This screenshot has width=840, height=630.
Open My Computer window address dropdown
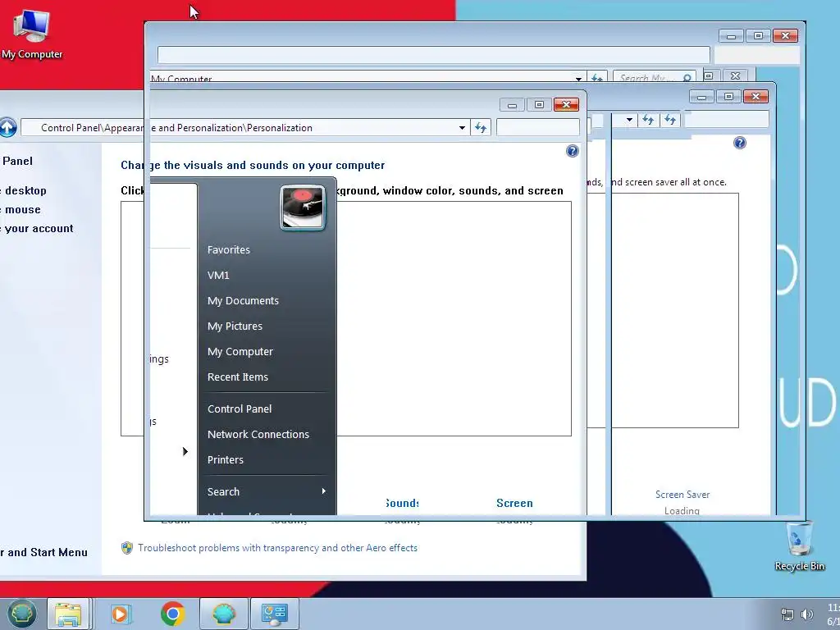tap(578, 79)
